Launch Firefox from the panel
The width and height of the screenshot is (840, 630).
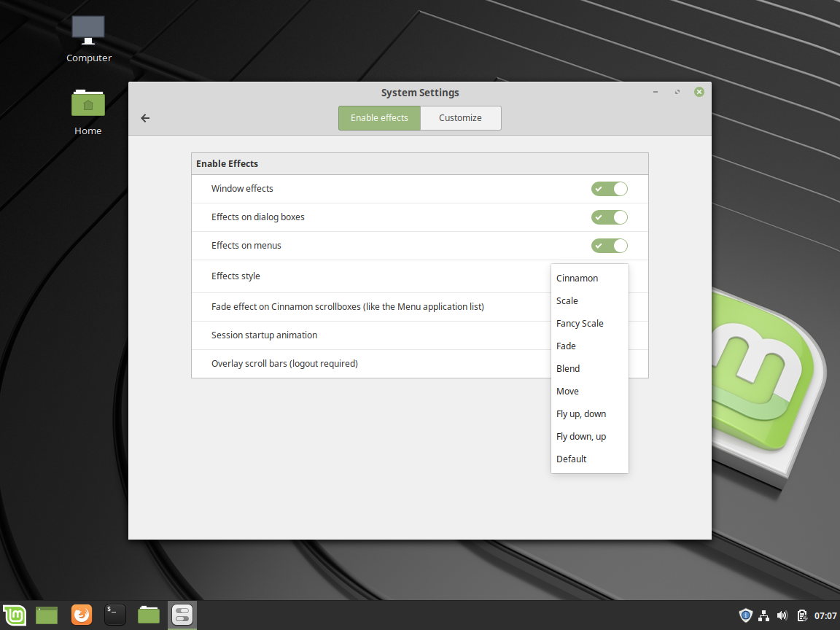coord(82,615)
